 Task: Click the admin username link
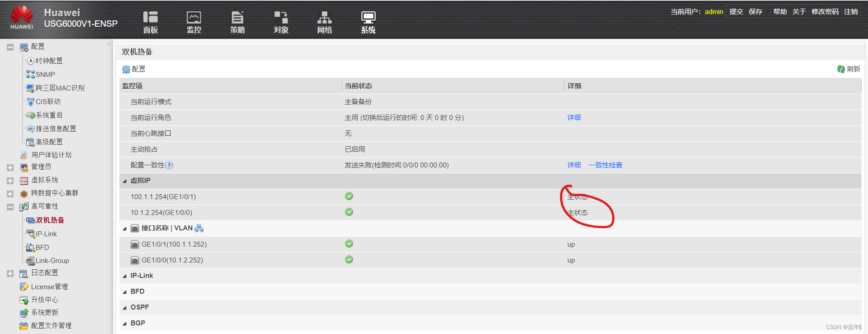[714, 12]
